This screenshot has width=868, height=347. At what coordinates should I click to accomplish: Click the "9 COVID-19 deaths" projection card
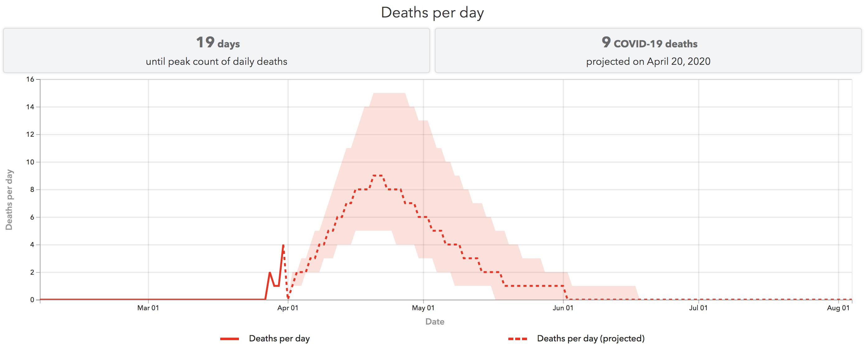[648, 50]
